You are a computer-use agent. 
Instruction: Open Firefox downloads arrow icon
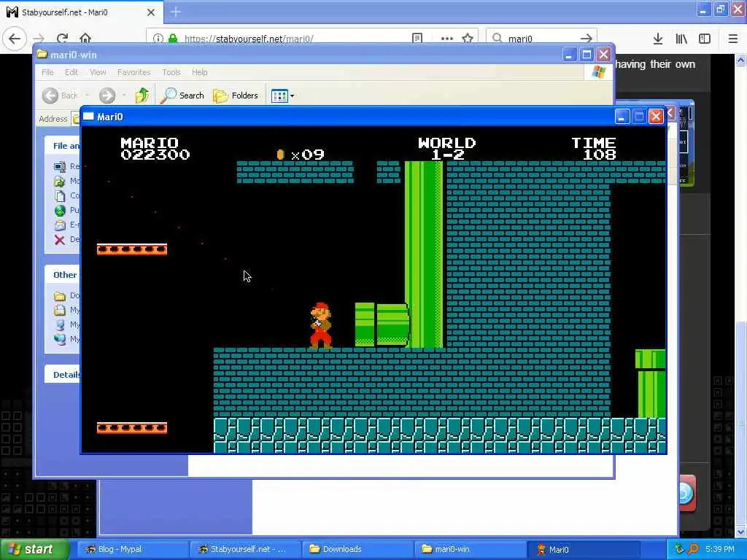(658, 39)
